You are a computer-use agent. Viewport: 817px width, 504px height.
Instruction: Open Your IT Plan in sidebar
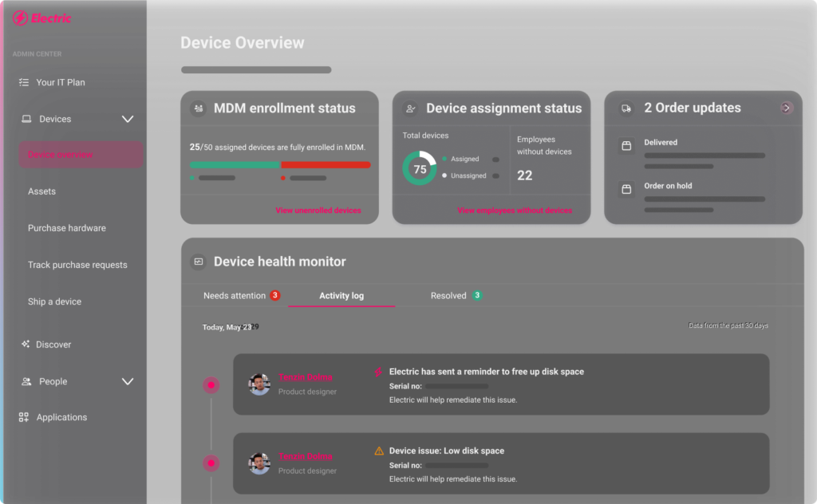pyautogui.click(x=61, y=82)
